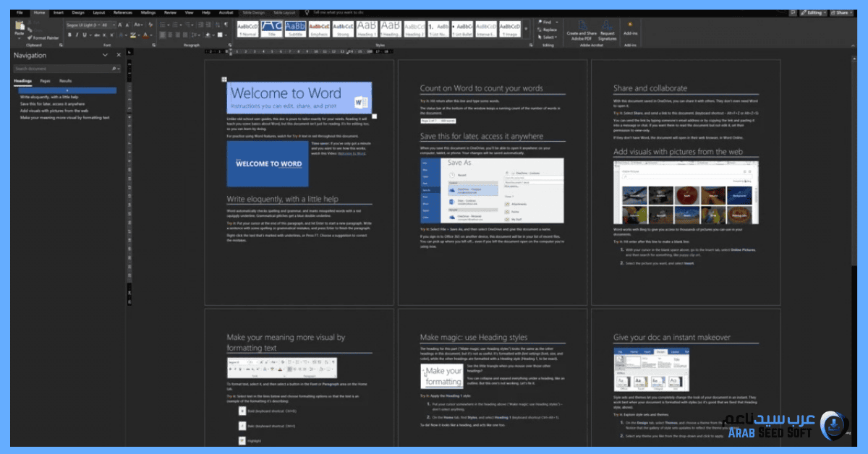Image resolution: width=868 pixels, height=454 pixels.
Task: Apply the Heading 1 style
Action: coord(367,29)
